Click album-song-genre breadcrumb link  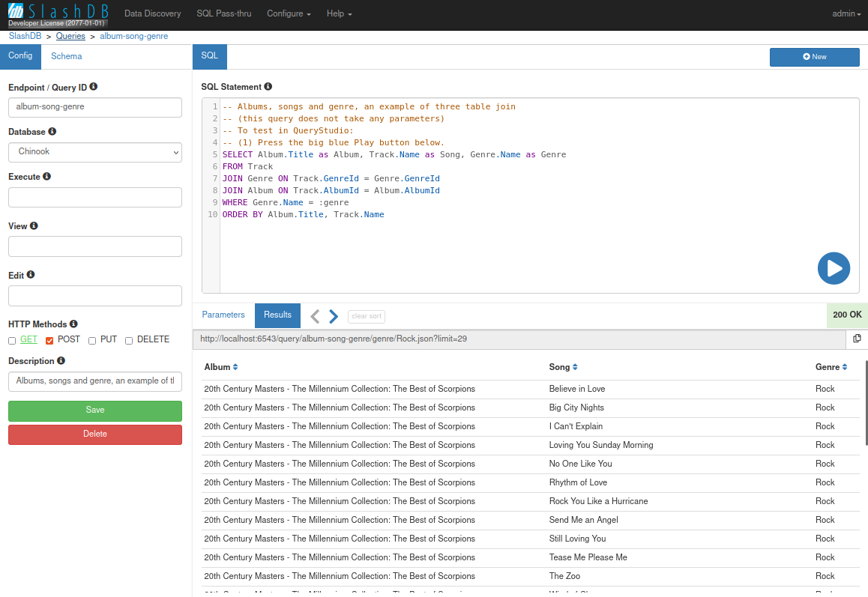(134, 36)
